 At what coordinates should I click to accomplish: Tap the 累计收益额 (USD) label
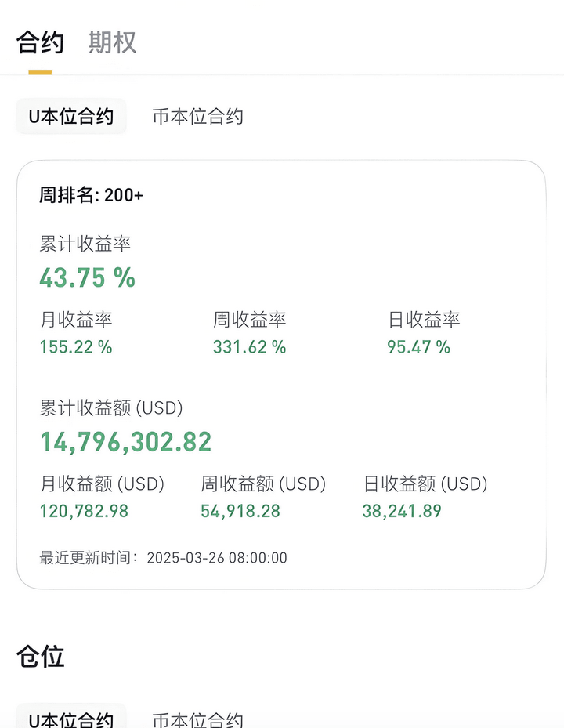click(111, 407)
